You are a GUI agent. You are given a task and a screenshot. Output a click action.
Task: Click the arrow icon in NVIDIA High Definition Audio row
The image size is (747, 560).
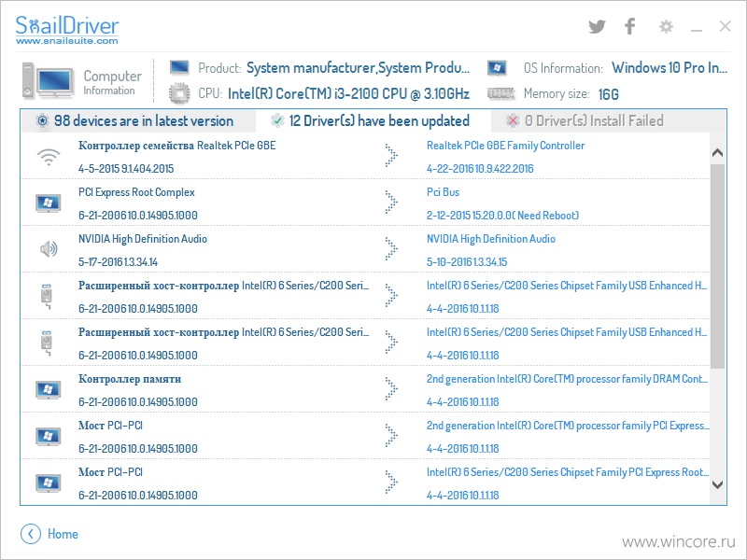[x=391, y=249]
